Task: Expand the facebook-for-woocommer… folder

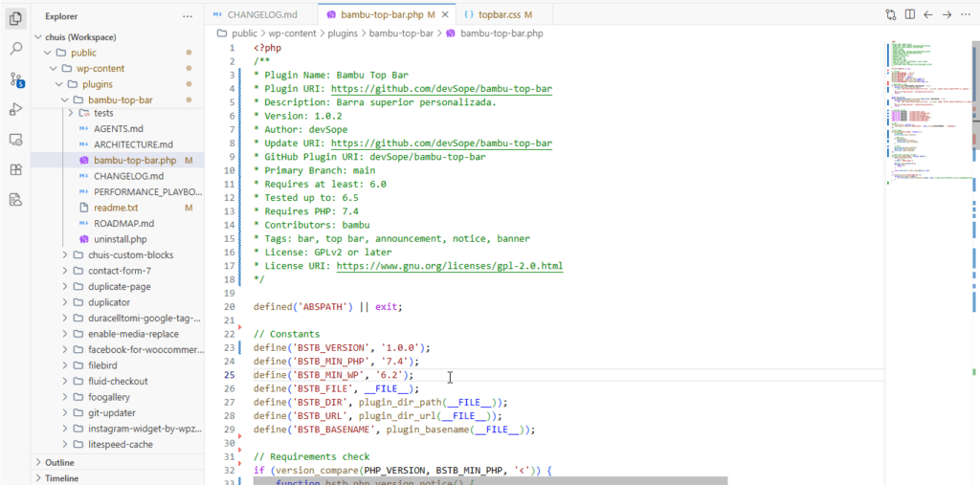Action: (65, 349)
